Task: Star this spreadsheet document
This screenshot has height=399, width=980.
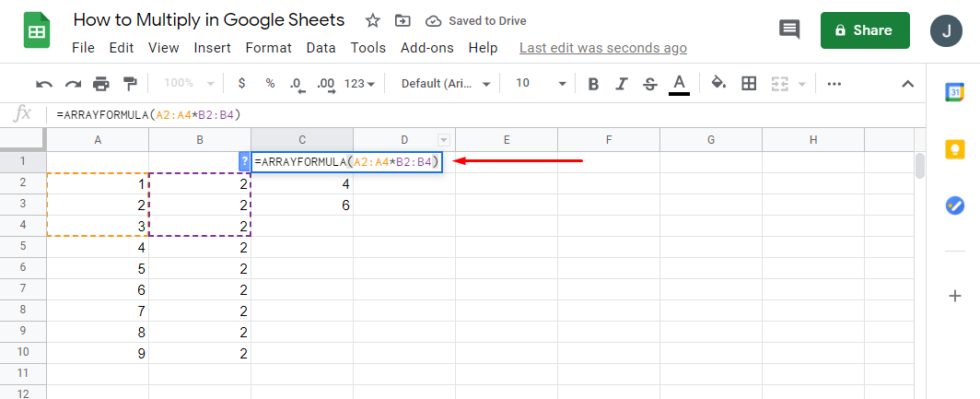Action: pyautogui.click(x=372, y=20)
